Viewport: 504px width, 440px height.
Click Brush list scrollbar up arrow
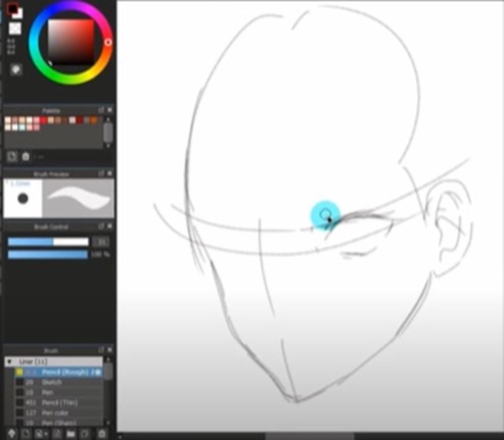108,359
